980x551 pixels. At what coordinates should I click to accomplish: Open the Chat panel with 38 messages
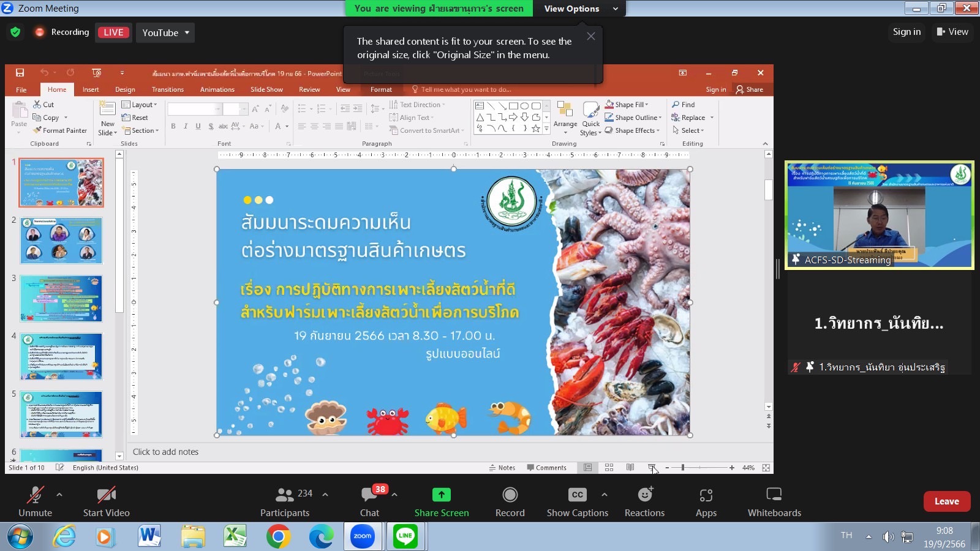(370, 501)
